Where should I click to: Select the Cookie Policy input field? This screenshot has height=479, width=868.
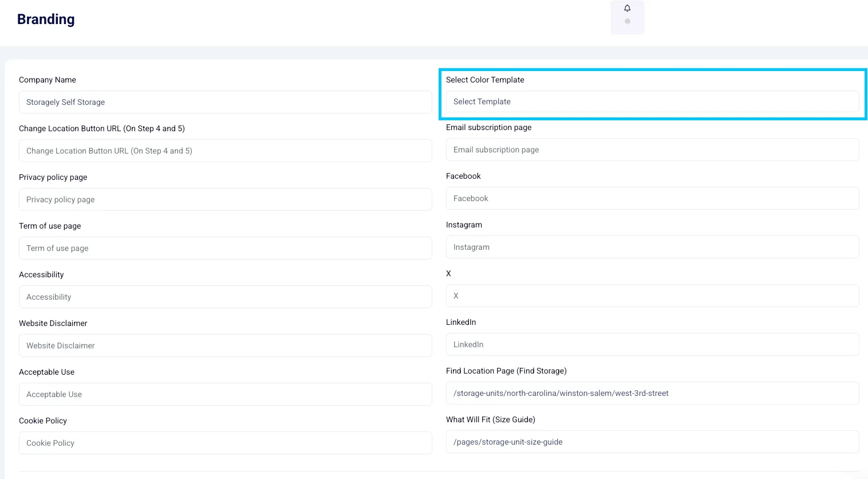point(226,443)
